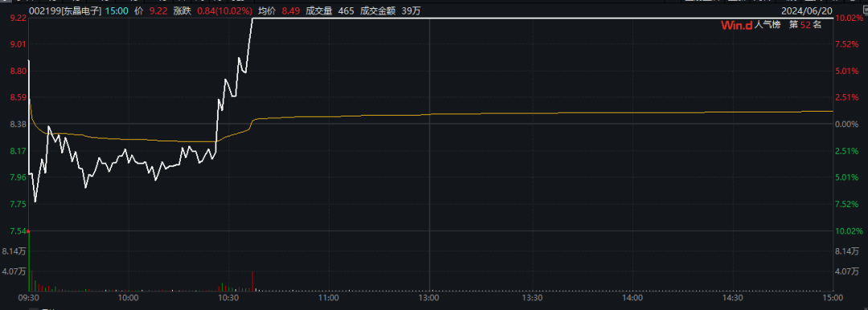The height and width of the screenshot is (310, 868).
Task: Click the 14:30 time axis marker
Action: (x=732, y=298)
